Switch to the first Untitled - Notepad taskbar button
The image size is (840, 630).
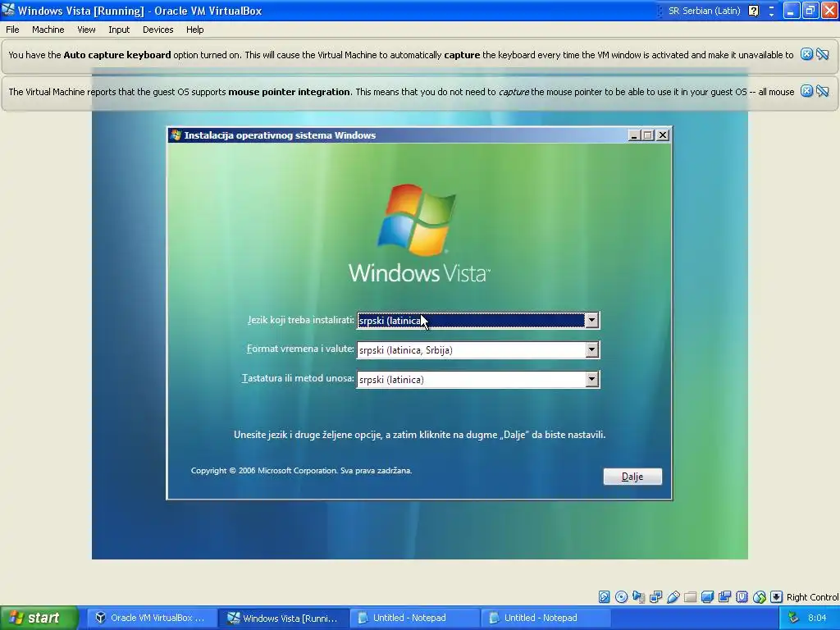[414, 618]
